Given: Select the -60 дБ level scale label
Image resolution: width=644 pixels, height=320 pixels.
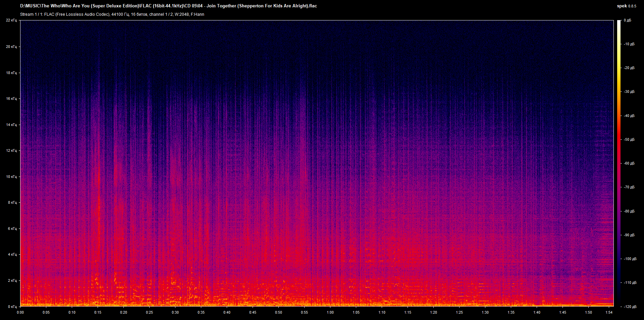Looking at the screenshot, I should coord(629,163).
